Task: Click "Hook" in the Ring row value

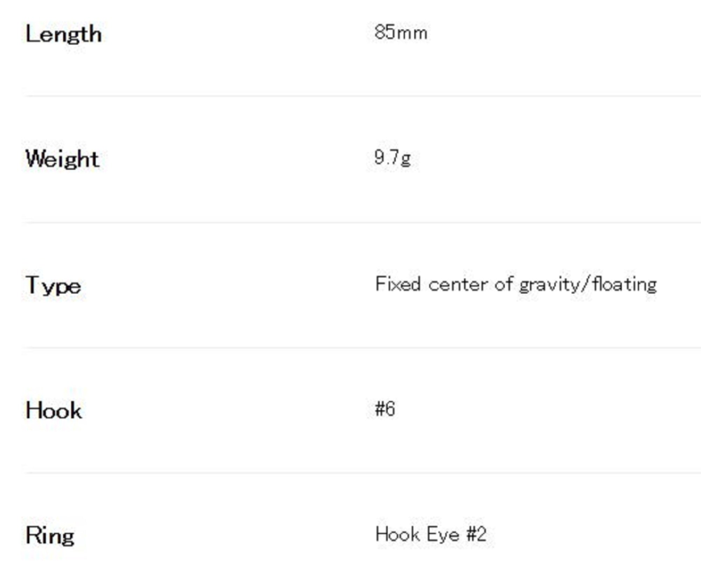Action: pos(397,534)
